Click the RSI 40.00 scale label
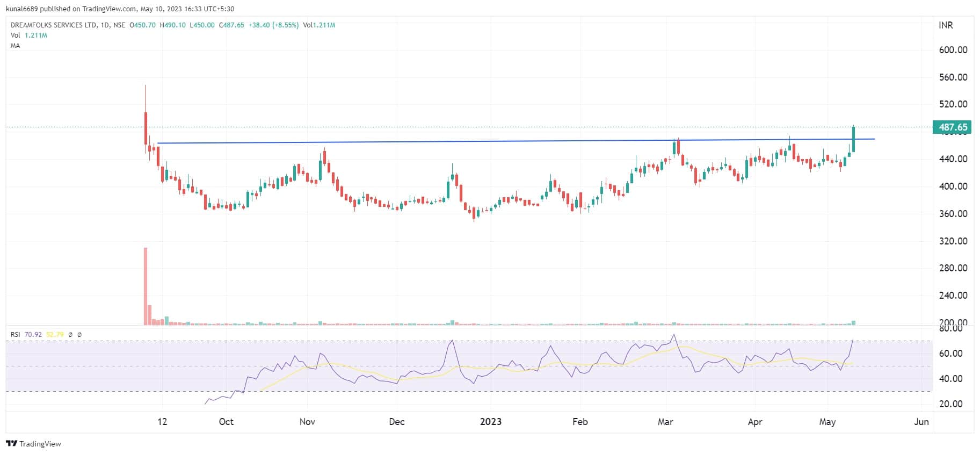This screenshot has width=980, height=454. click(950, 379)
